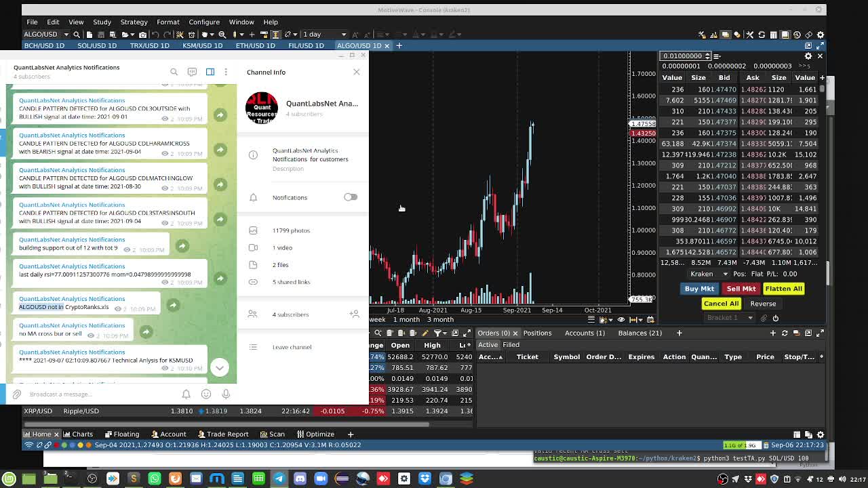Switch to the ETH/USD 1D tab

click(x=256, y=45)
